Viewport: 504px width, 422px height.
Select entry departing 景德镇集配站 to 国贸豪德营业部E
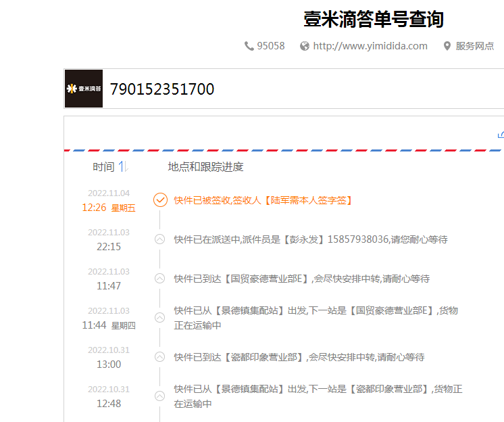316,318
